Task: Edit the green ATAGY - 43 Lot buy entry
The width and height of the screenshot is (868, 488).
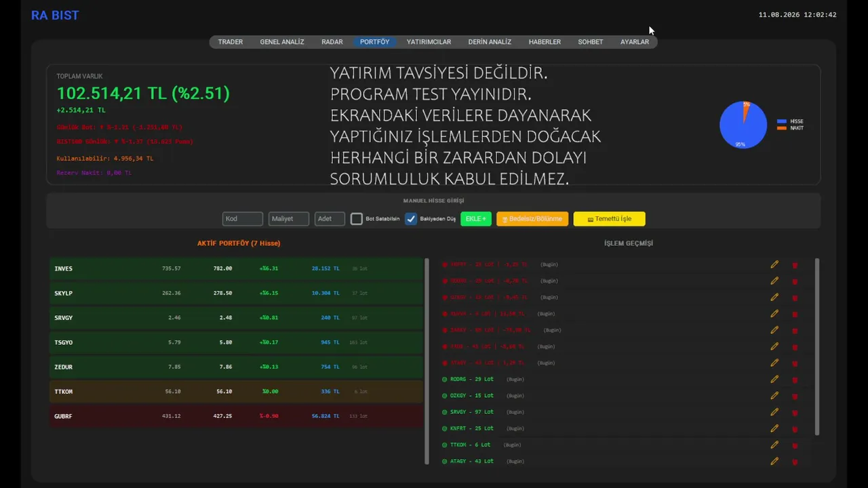Action: point(774,461)
